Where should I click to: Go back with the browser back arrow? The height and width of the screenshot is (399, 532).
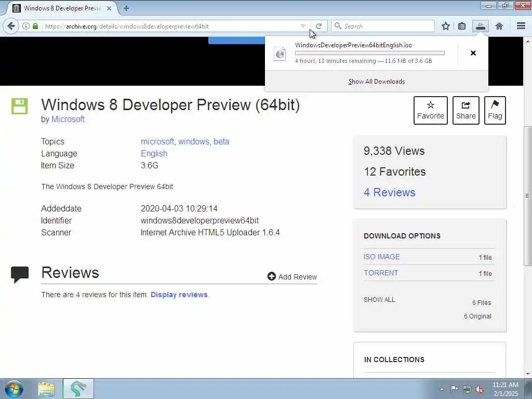point(11,26)
